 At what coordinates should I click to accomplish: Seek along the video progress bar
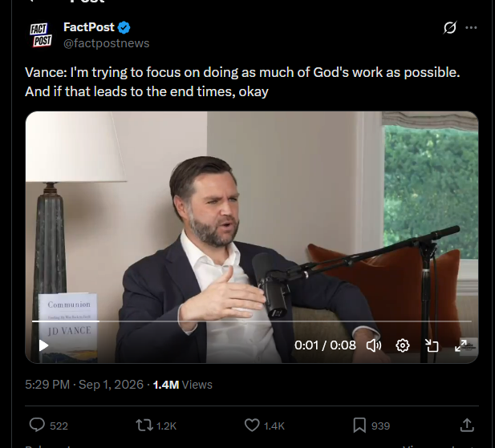pyautogui.click(x=252, y=321)
